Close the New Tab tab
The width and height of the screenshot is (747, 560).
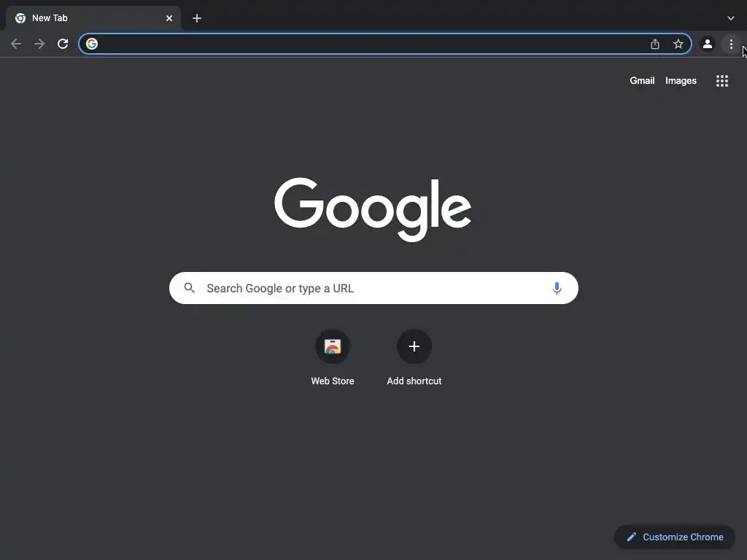pos(169,18)
